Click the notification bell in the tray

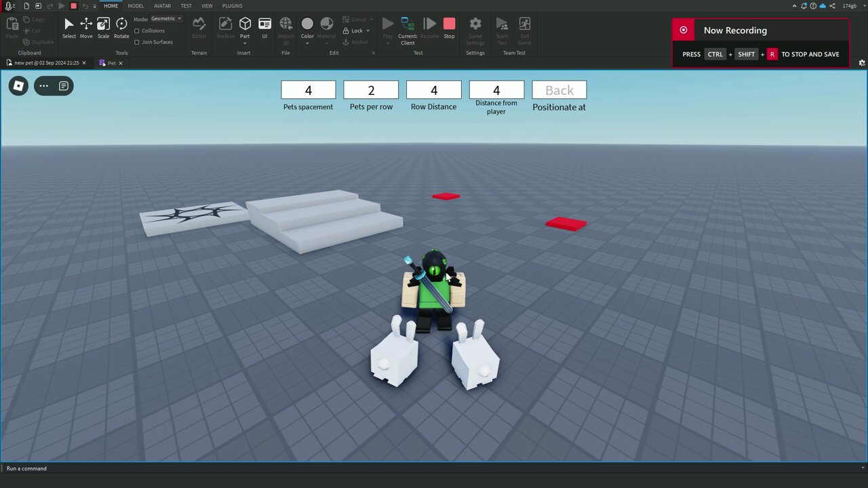click(804, 6)
